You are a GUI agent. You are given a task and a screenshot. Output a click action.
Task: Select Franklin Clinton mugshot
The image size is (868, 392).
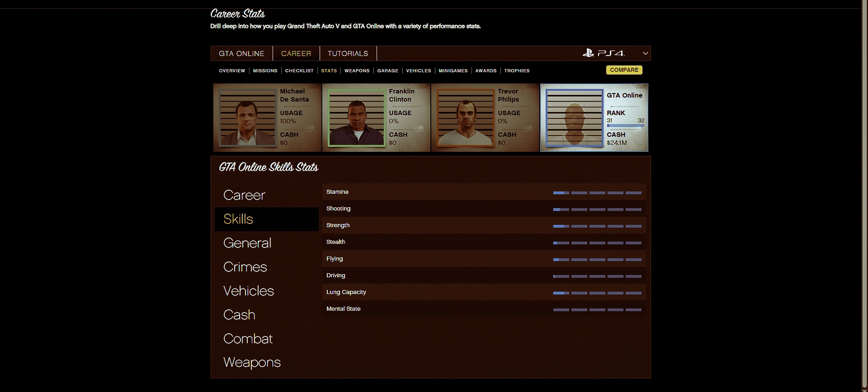357,118
